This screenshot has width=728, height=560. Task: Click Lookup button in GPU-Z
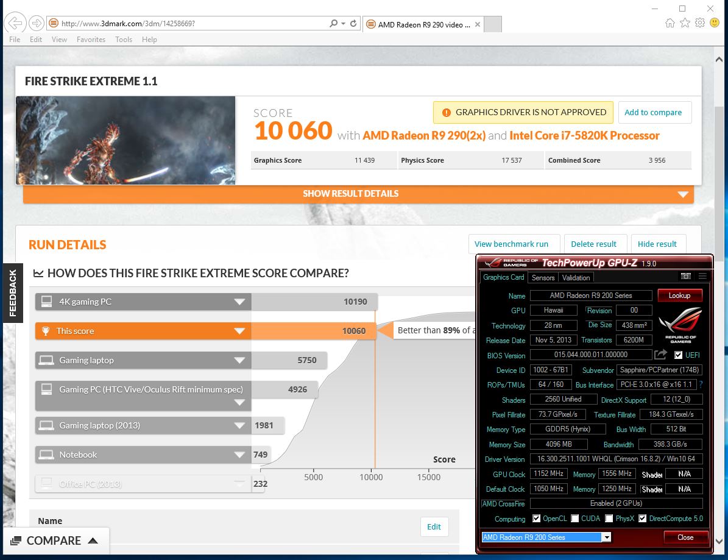click(x=679, y=296)
